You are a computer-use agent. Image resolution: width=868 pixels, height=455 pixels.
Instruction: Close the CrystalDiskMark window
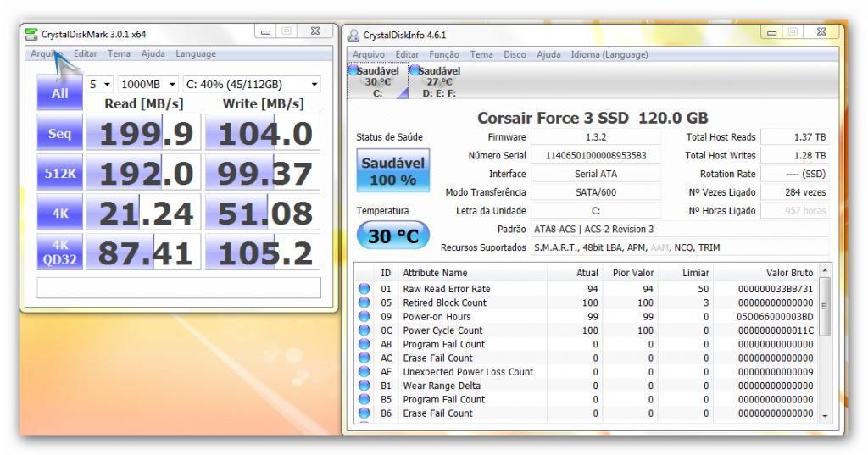(314, 31)
